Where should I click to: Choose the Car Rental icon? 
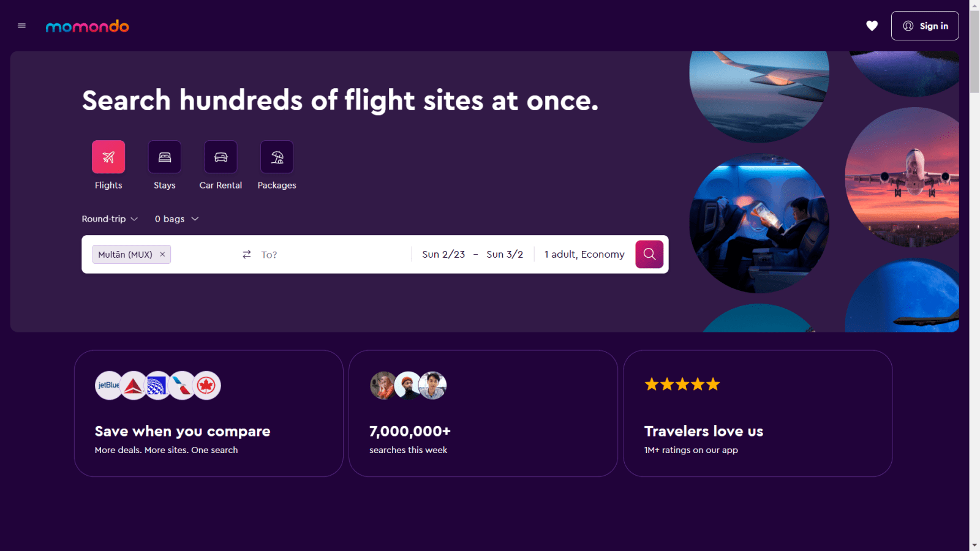(221, 157)
